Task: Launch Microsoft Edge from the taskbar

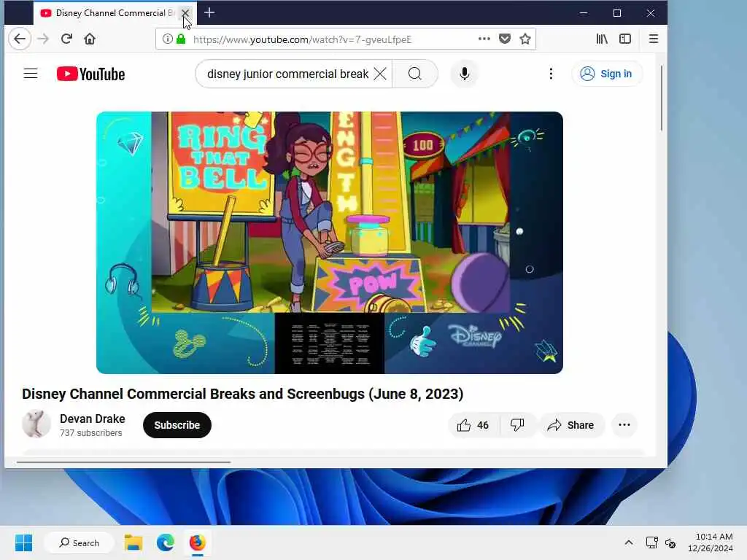Action: [166, 542]
